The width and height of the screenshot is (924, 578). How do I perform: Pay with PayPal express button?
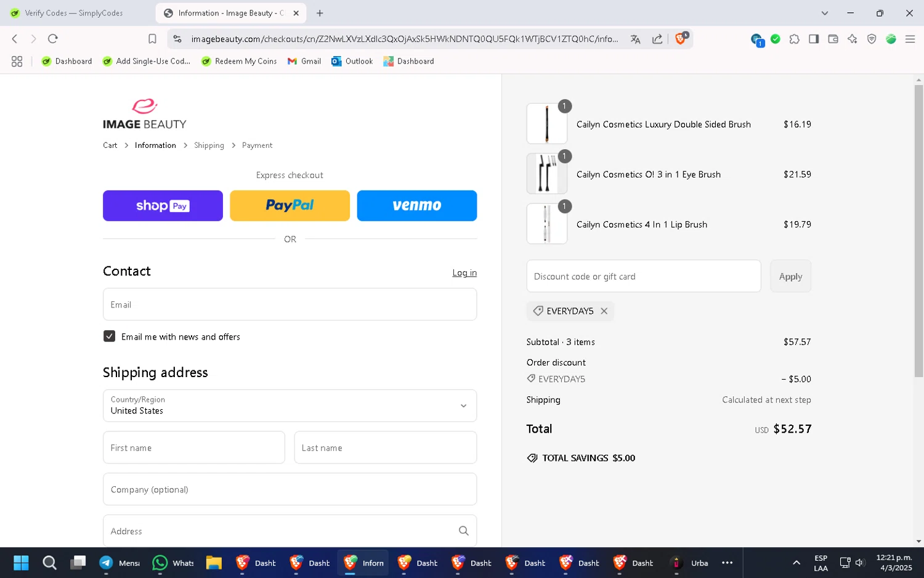click(x=290, y=206)
